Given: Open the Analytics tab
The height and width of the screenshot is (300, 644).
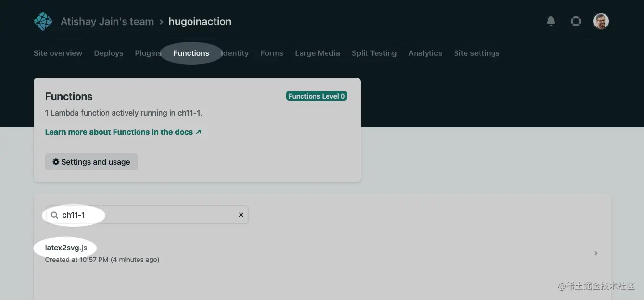Looking at the screenshot, I should click(425, 53).
